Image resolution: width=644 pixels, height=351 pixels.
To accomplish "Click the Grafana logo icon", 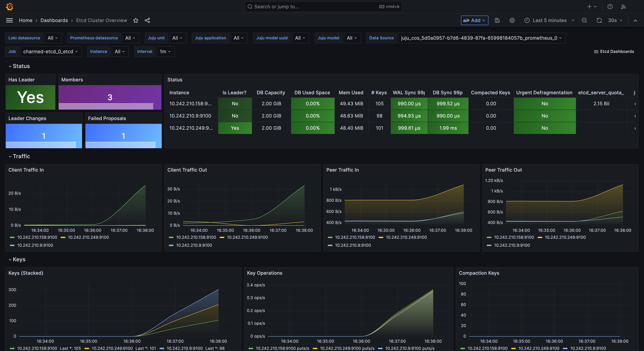I will 9,6.
